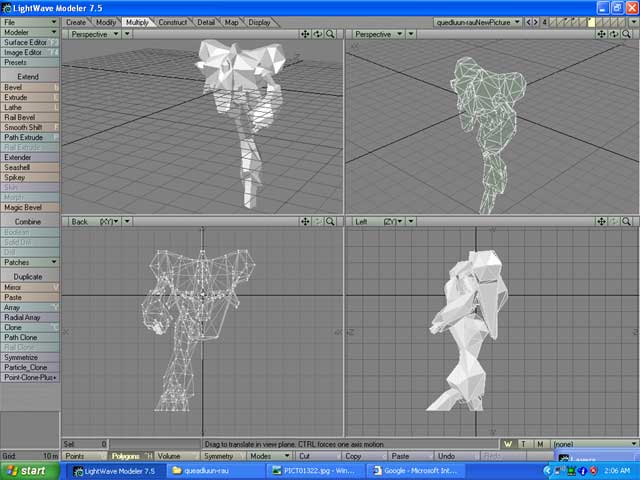Viewport: 640px width, 480px height.
Task: Click rotate icon in top-left Perspective viewport
Action: point(318,34)
